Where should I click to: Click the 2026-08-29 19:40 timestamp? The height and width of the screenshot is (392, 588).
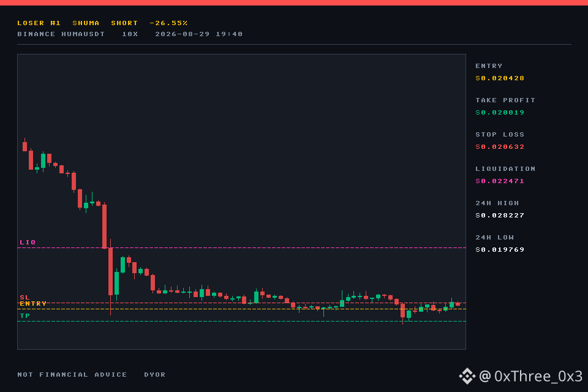pos(198,34)
